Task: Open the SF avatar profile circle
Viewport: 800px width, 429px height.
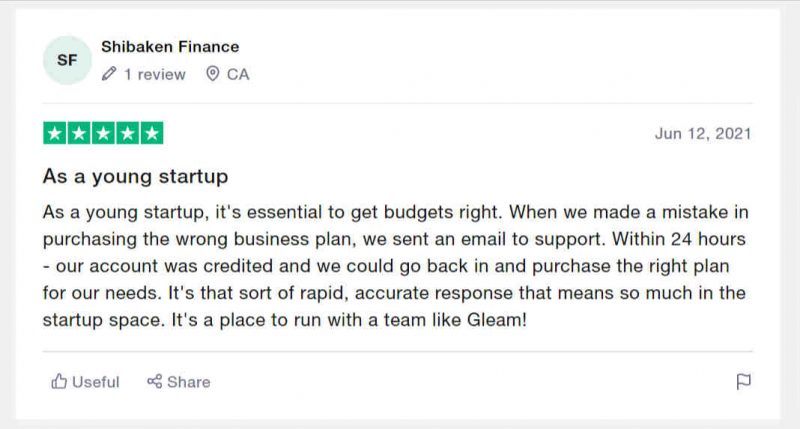Action: coord(67,60)
